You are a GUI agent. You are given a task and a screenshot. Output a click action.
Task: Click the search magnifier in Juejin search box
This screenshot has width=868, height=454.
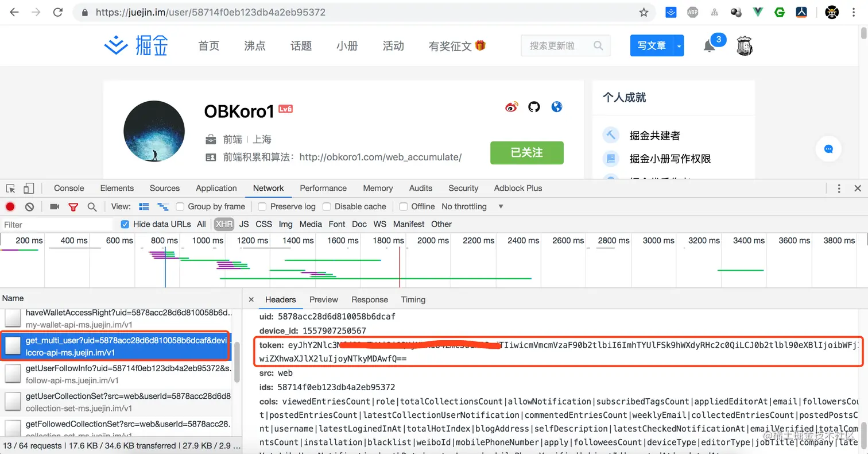pyautogui.click(x=598, y=45)
